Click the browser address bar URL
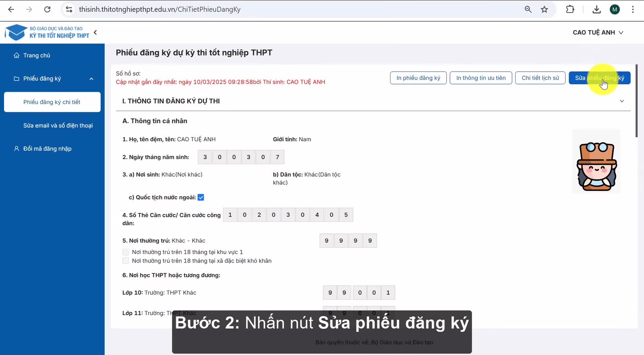Image resolution: width=644 pixels, height=355 pixels. pos(160,9)
